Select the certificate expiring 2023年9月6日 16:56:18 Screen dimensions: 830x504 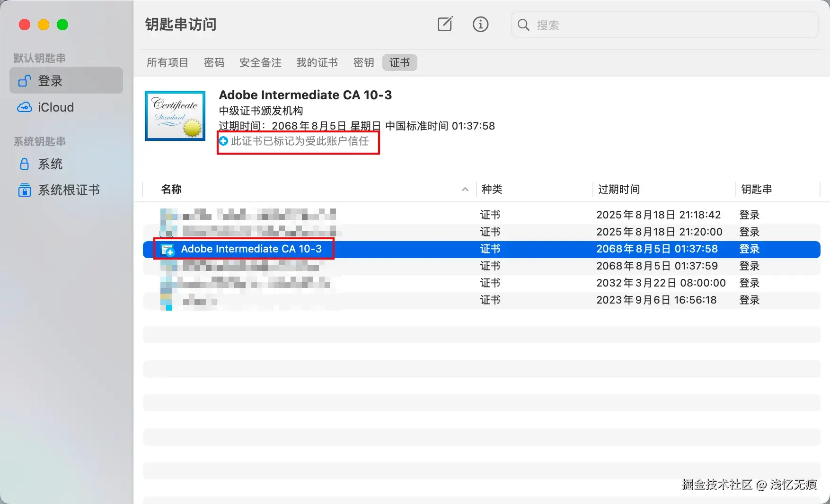click(x=482, y=300)
